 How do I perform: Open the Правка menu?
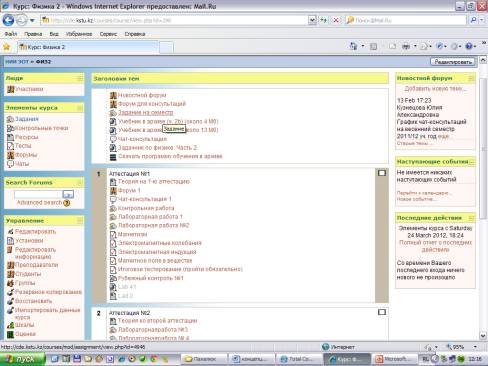coord(33,34)
